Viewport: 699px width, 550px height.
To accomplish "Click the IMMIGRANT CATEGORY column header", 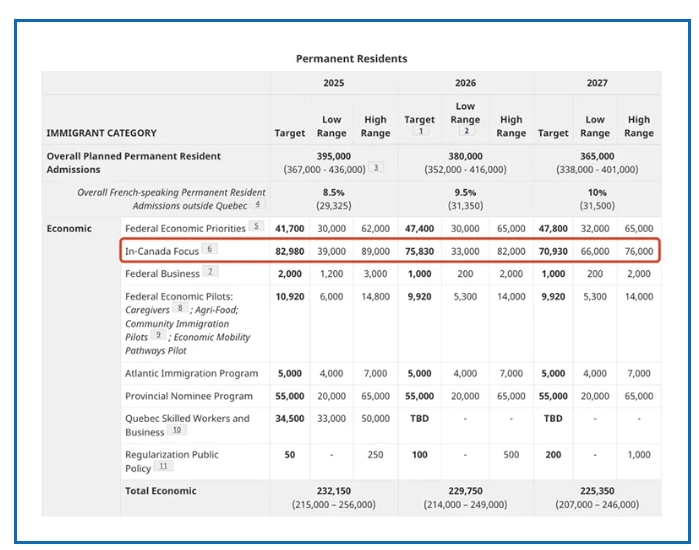I will click(101, 133).
